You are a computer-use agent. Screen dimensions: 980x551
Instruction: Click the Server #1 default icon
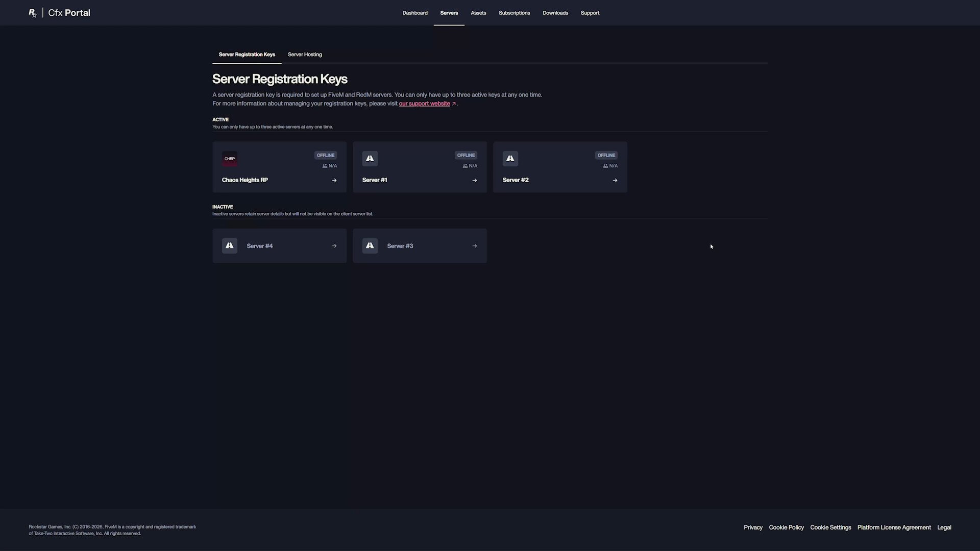tap(370, 159)
